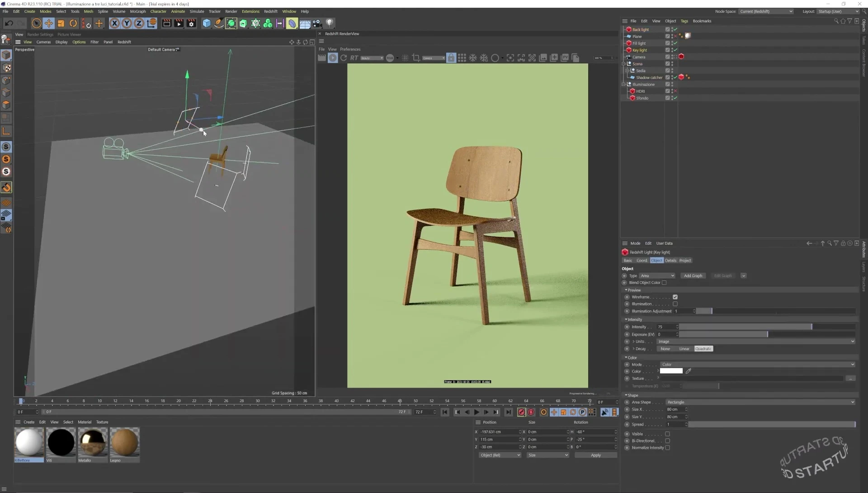Screen dimensions: 868x493
Task: Set Decay to Linear
Action: click(684, 349)
